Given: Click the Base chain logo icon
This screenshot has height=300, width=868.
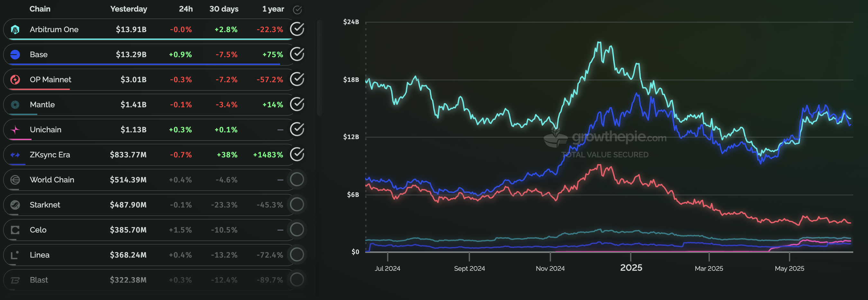Looking at the screenshot, I should (15, 55).
